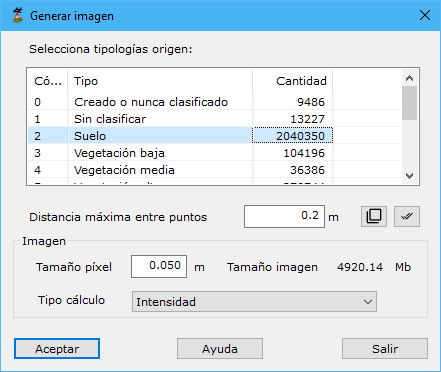Select the Vegetación baja row

214,153
